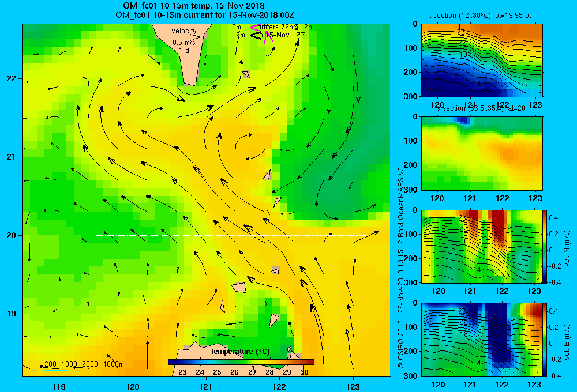Click the black 12m drifter arrowhead icon

[255, 35]
